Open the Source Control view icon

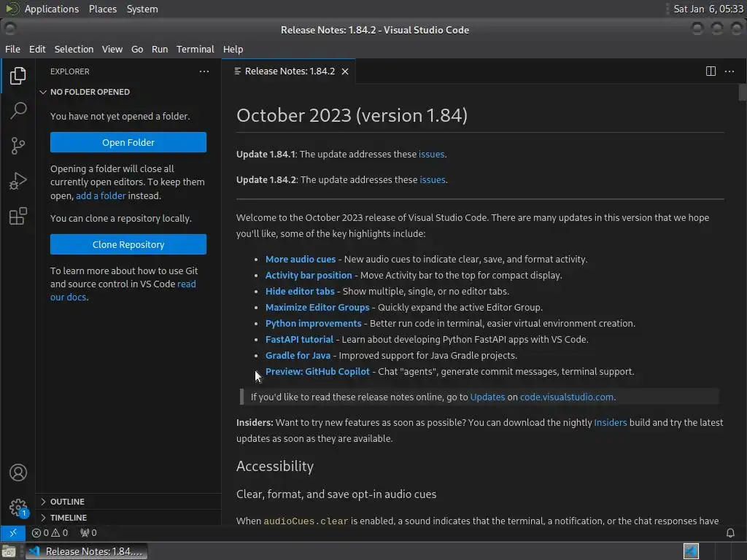(x=18, y=146)
